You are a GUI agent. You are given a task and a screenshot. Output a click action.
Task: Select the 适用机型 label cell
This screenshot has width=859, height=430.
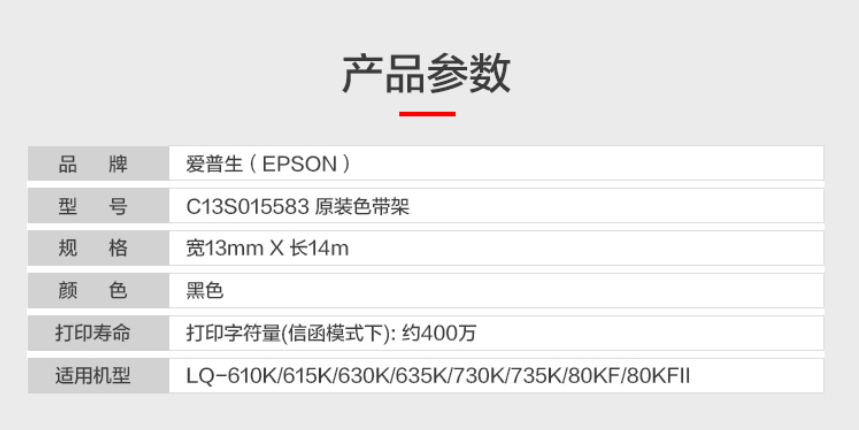[x=94, y=376]
